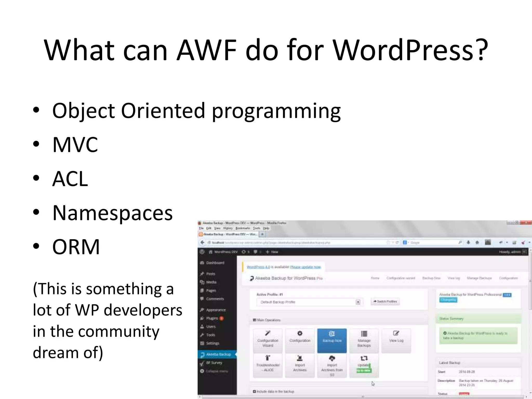Select Akeeba Backup in WordPress sidebar
Image resolution: width=532 pixels, height=399 pixels.
pos(217,354)
